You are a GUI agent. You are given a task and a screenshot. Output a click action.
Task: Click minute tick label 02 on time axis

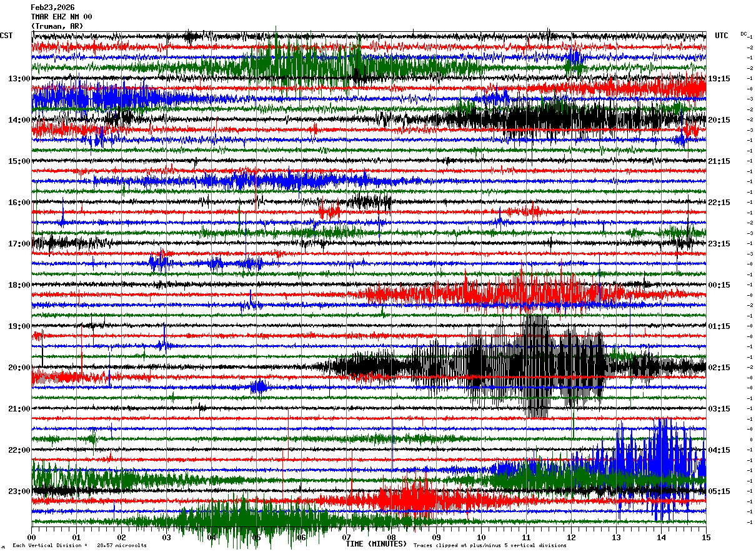click(121, 537)
